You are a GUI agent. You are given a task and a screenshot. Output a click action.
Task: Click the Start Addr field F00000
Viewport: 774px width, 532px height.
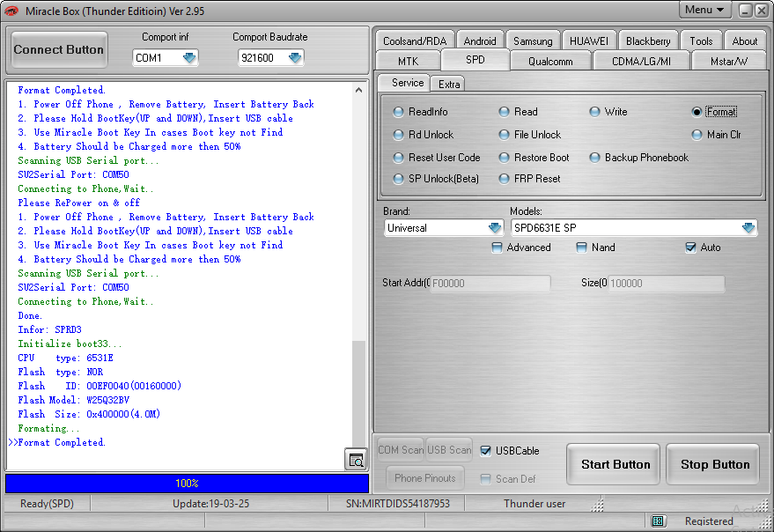click(490, 283)
